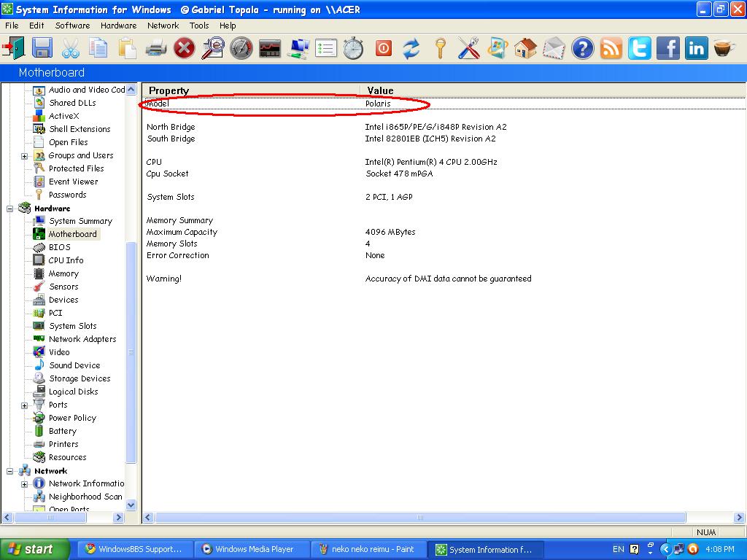Open the performance monitor graph icon
Image resolution: width=747 pixels, height=560 pixels.
click(270, 47)
